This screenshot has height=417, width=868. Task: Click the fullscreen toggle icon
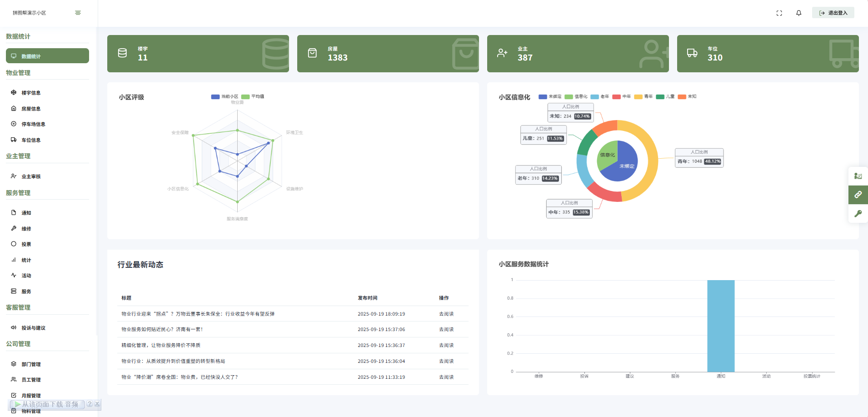(x=779, y=13)
